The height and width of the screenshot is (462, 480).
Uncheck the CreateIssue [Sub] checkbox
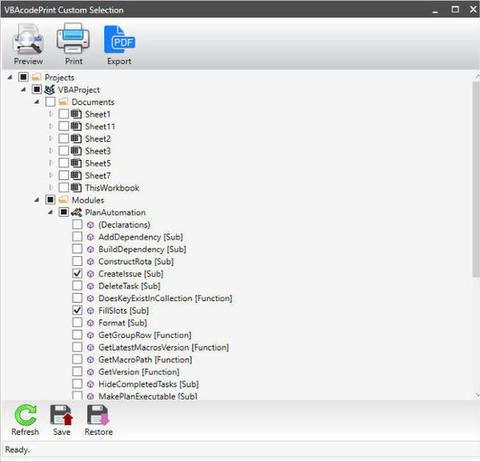(x=77, y=273)
